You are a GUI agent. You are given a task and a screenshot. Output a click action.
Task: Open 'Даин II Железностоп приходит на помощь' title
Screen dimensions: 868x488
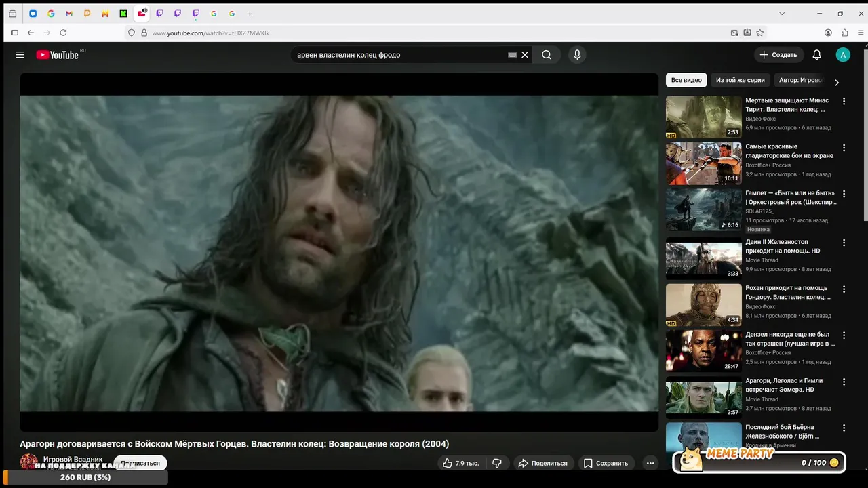[783, 246]
